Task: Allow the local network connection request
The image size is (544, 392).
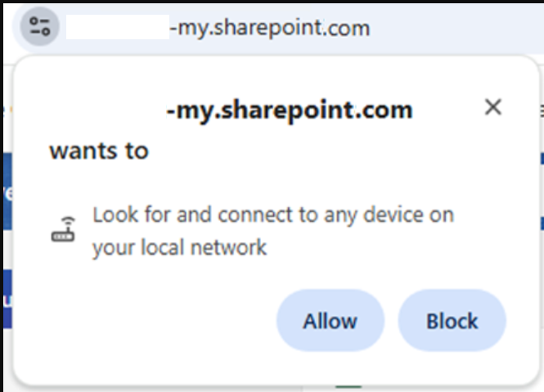Action: tap(330, 321)
